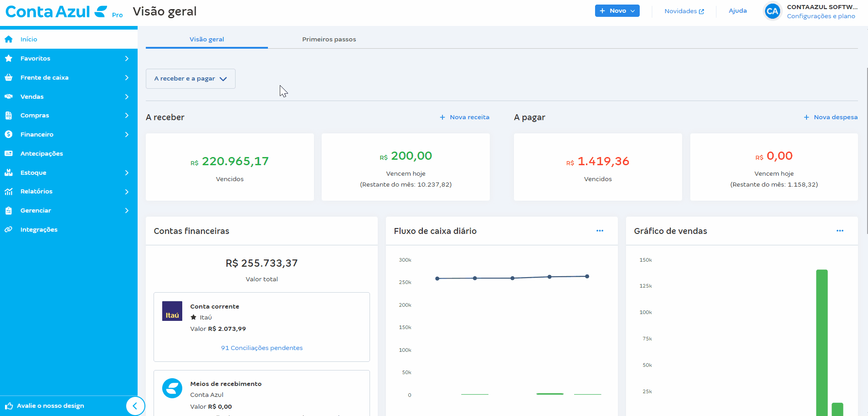
Task: Switch to the Primeiros passos tab
Action: 329,39
